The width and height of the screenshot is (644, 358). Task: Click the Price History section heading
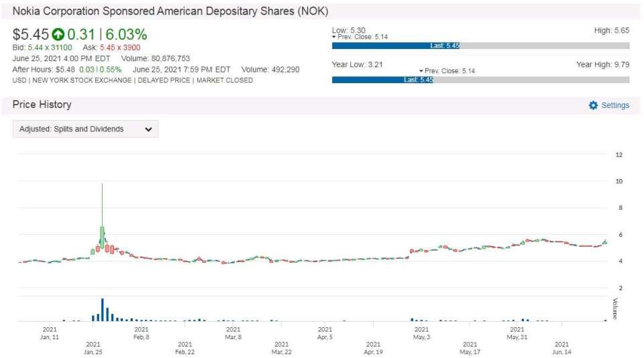coord(42,105)
